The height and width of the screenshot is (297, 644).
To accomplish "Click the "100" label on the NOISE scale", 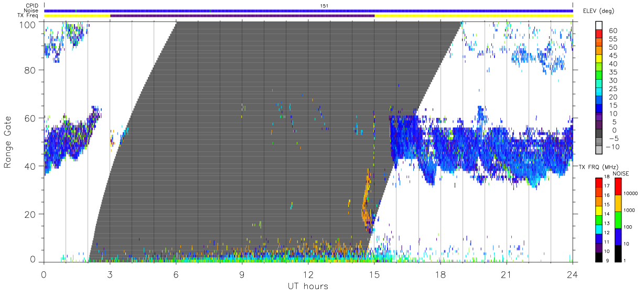I will 629,228.
